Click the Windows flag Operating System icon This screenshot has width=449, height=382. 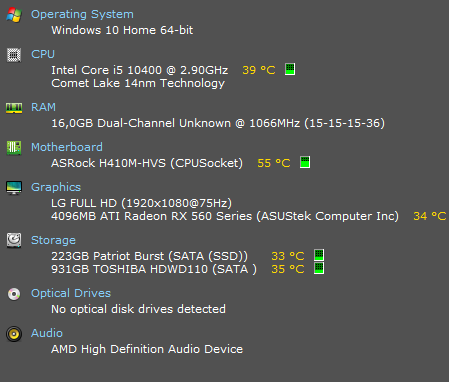(x=14, y=15)
